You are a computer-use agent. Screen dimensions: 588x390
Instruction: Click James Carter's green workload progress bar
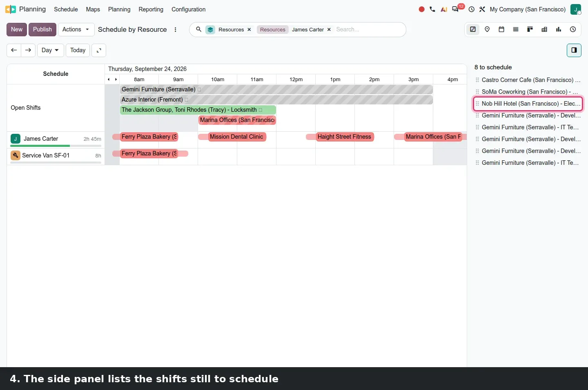(x=40, y=146)
